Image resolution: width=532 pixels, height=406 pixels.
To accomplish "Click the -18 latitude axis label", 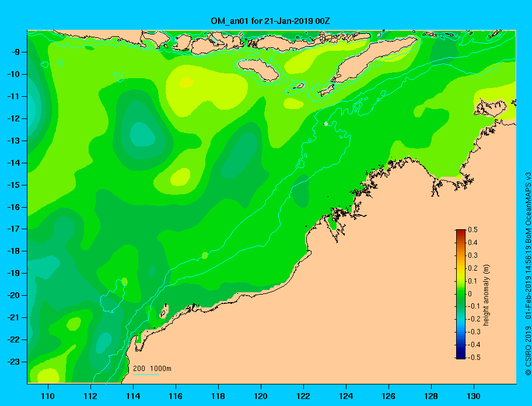I will click(14, 251).
